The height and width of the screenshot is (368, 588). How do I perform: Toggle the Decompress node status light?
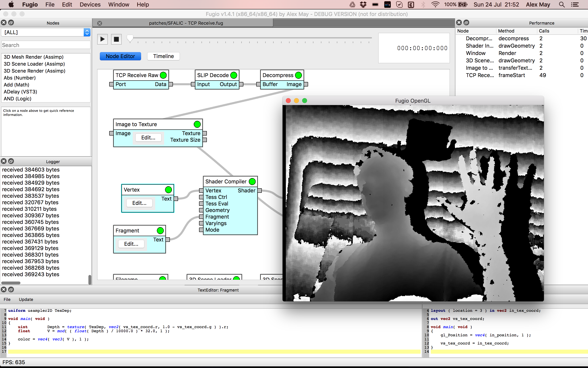[x=298, y=75]
